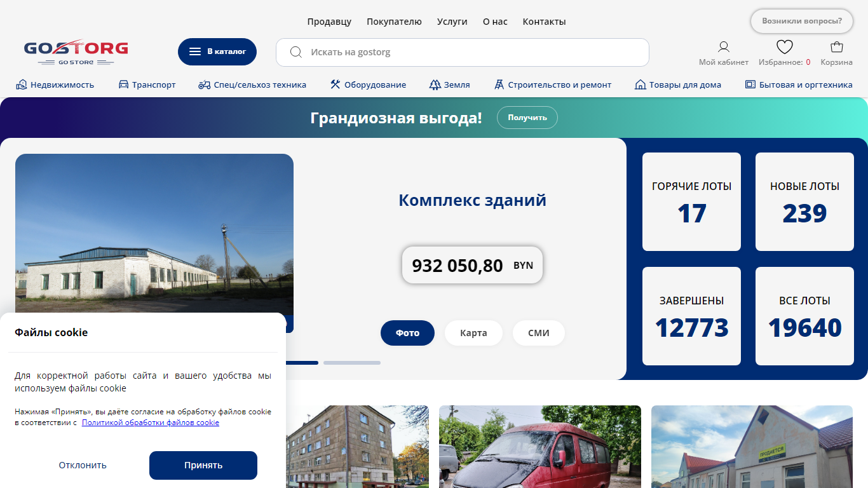Click the Товары для дома house icon
The width and height of the screenshot is (868, 488).
coord(641,85)
